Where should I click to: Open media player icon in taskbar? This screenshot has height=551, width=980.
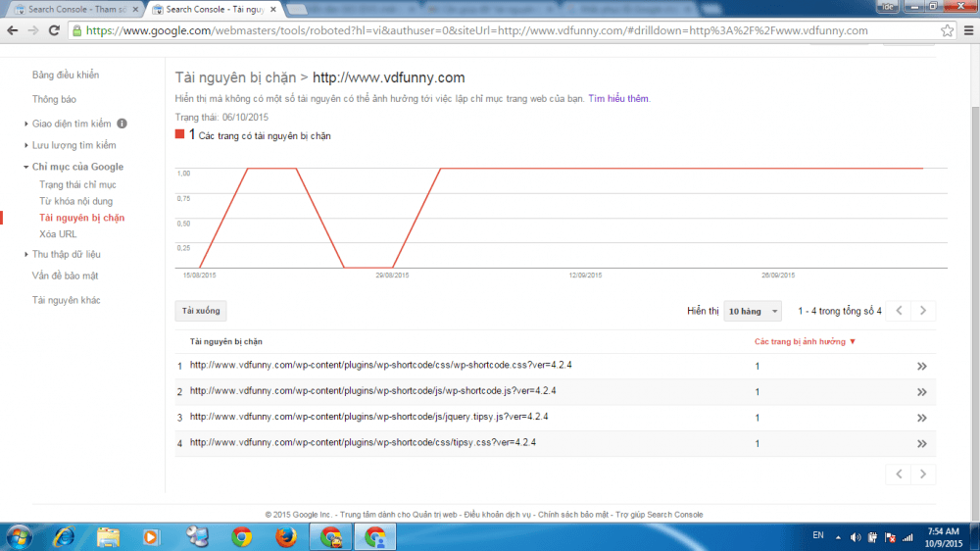[151, 537]
